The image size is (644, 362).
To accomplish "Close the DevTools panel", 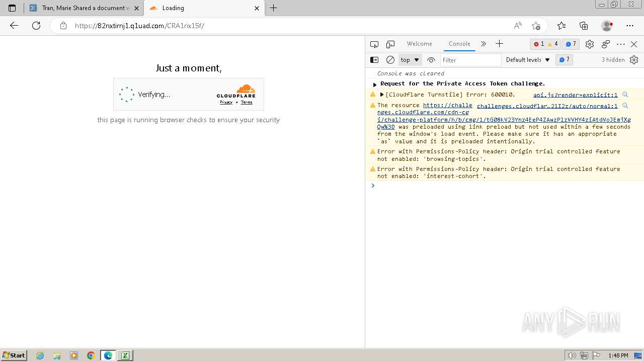I will pos(634,44).
